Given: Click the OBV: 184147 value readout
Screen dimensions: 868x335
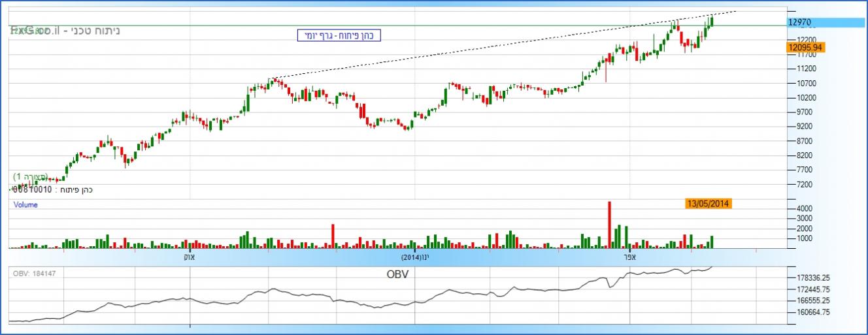Looking at the screenshot, I should click(35, 273).
